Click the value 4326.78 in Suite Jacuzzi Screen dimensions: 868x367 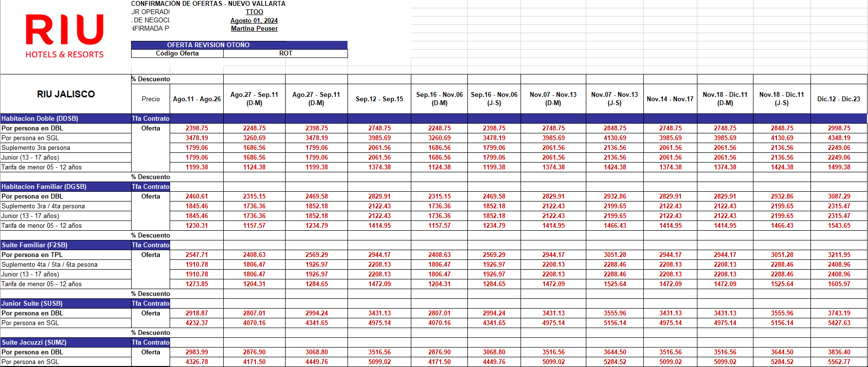pyautogui.click(x=197, y=362)
